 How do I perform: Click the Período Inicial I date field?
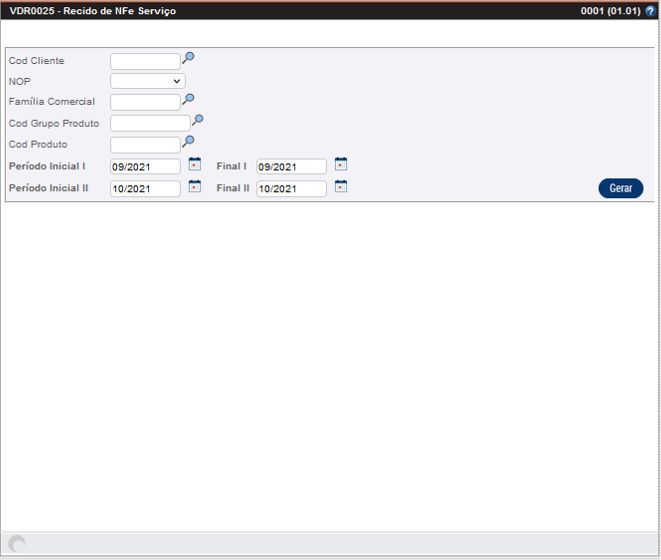point(145,167)
